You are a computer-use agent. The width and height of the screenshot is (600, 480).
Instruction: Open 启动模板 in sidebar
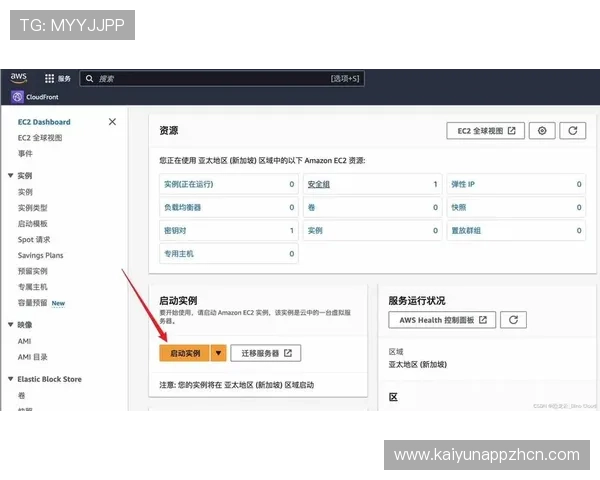pos(33,224)
